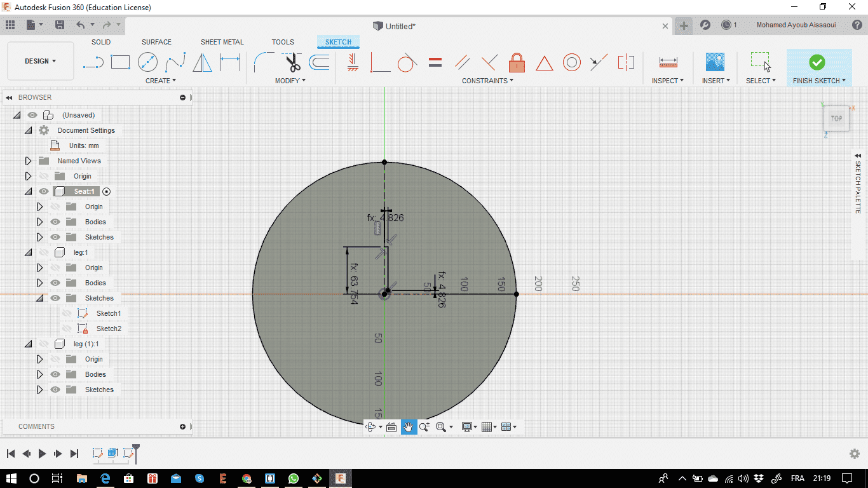
Task: Choose the Concentric constraint icon
Action: [x=571, y=62]
